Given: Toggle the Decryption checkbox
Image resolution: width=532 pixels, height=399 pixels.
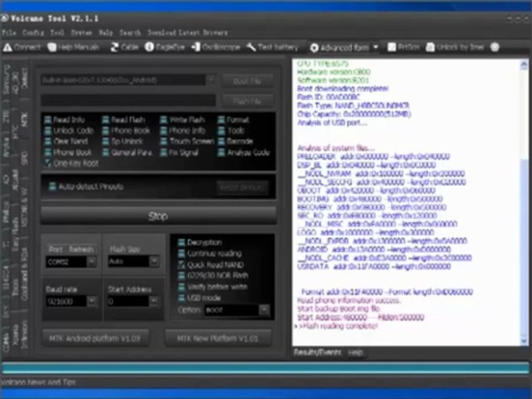Looking at the screenshot, I should [182, 243].
